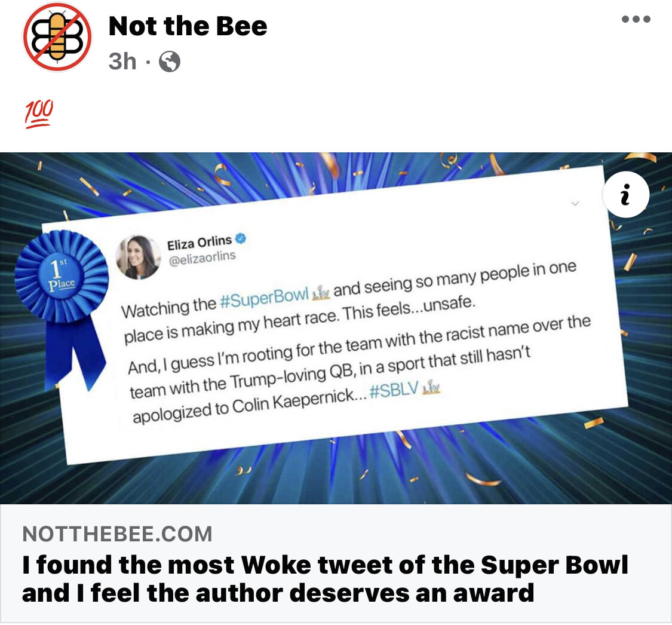Click the #SBLV hashtag

click(x=393, y=393)
